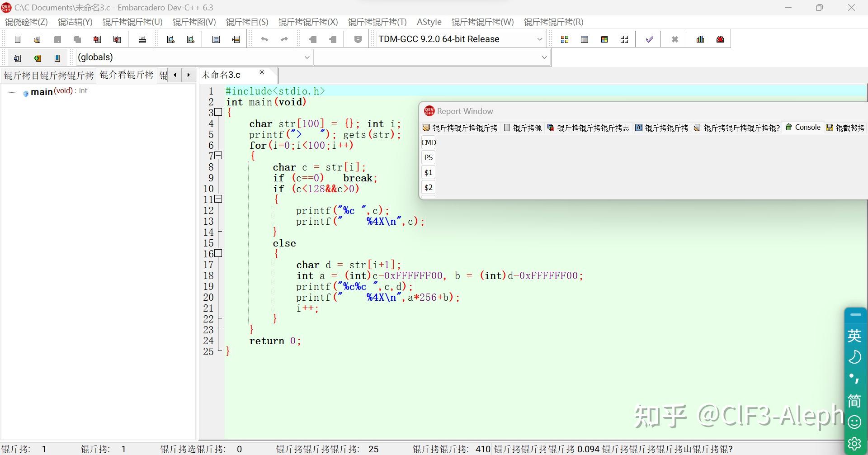This screenshot has height=455, width=868.
Task: Click the Toggle bookmark shield icon
Action: [358, 39]
